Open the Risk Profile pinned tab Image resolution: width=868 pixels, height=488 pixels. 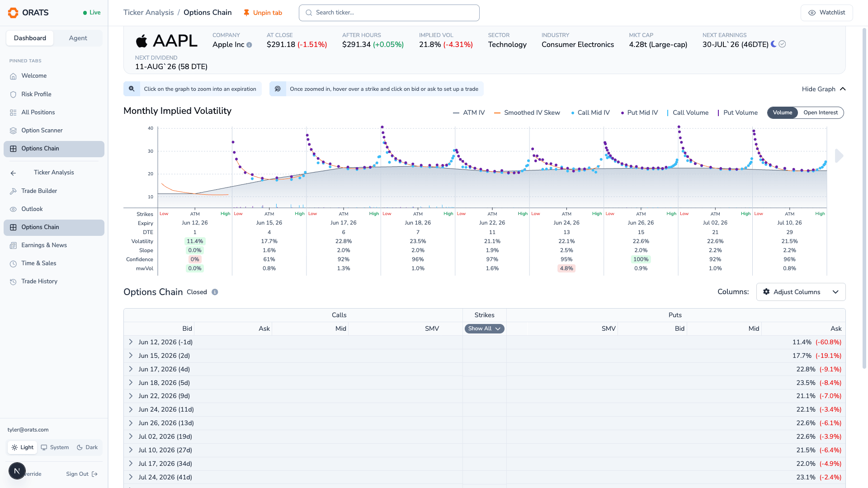click(x=54, y=94)
